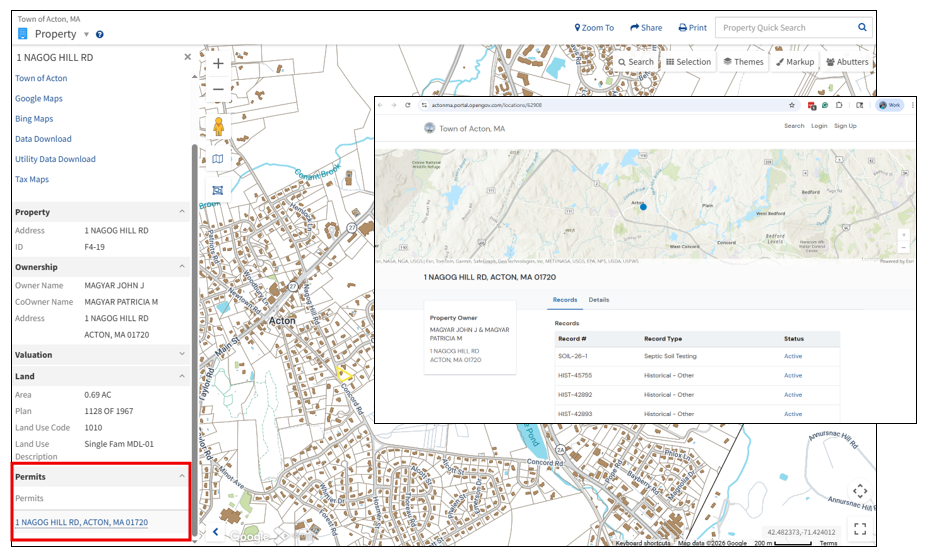Click the Town of Acton, MA portal logo
Viewport: 927px width, 558px height.
[x=430, y=128]
